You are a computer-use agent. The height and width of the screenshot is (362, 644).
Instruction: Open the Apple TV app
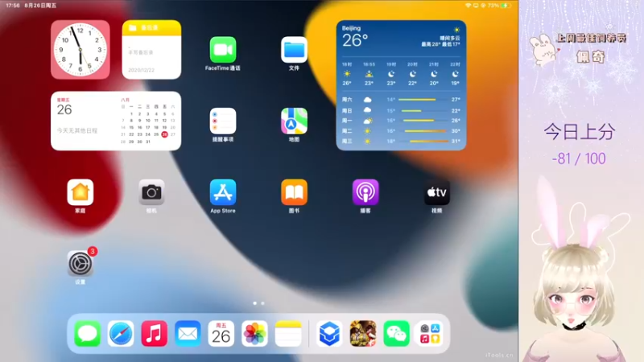click(436, 192)
